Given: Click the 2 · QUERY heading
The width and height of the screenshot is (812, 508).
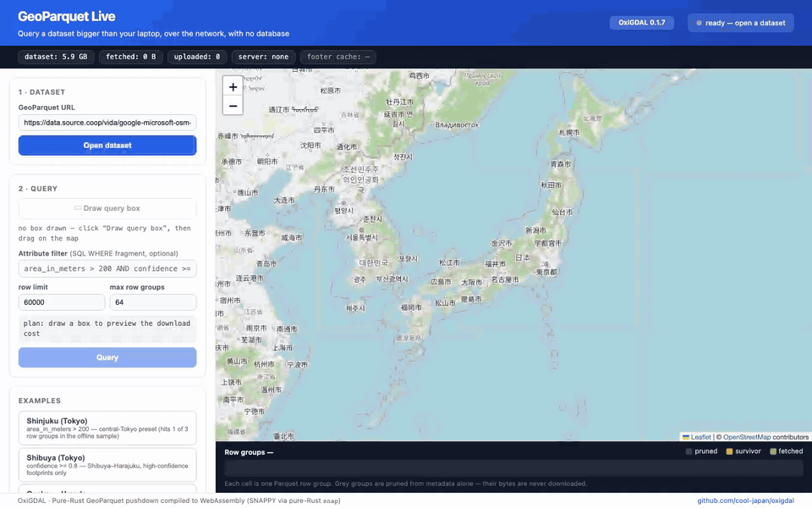Looking at the screenshot, I should point(38,189).
